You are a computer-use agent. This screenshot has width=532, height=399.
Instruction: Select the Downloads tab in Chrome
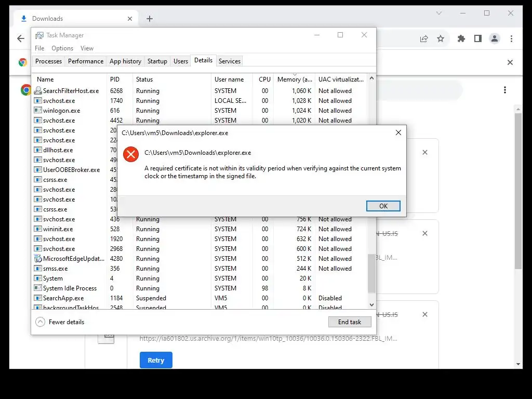pos(75,19)
